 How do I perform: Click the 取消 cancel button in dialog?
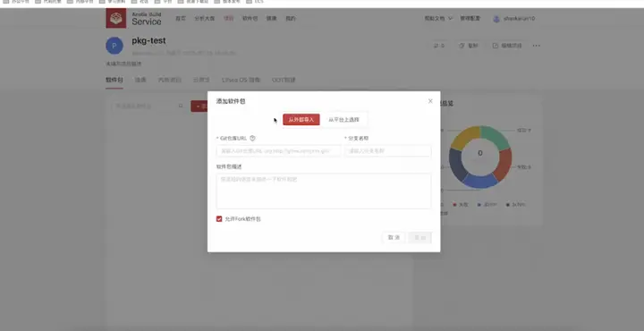pyautogui.click(x=394, y=237)
